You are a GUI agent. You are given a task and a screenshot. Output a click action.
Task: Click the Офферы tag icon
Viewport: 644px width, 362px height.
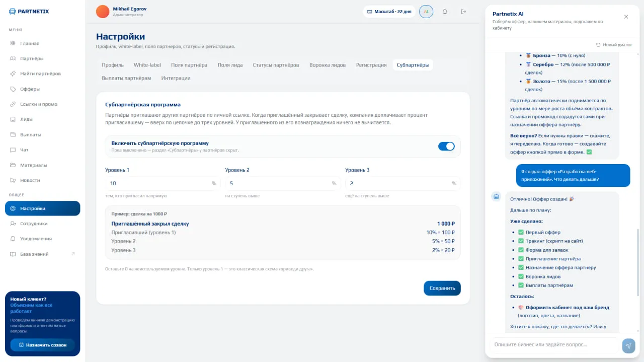pyautogui.click(x=13, y=89)
